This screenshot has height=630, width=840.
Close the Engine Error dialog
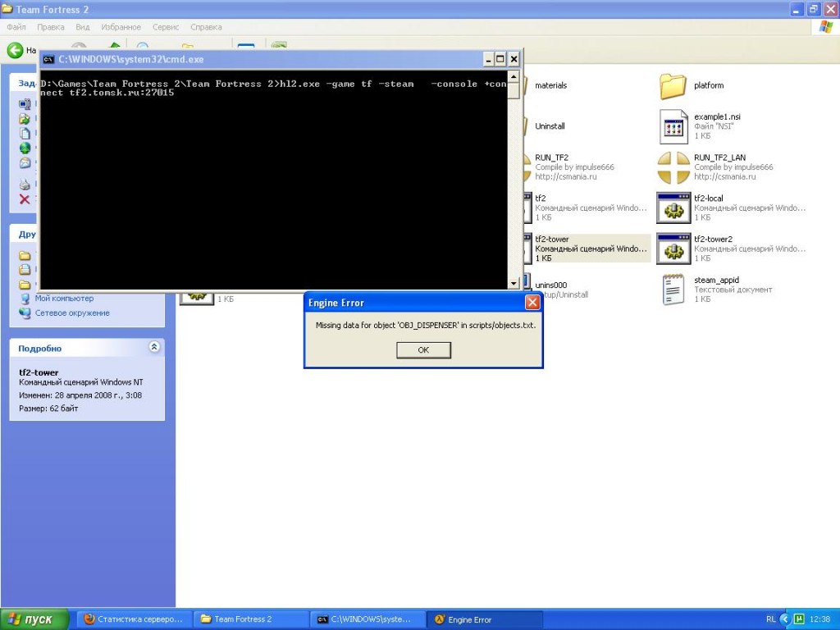click(x=532, y=303)
